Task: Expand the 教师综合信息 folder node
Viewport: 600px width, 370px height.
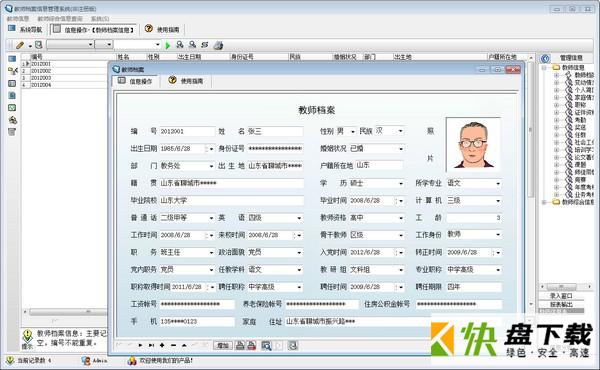Action: [544, 202]
